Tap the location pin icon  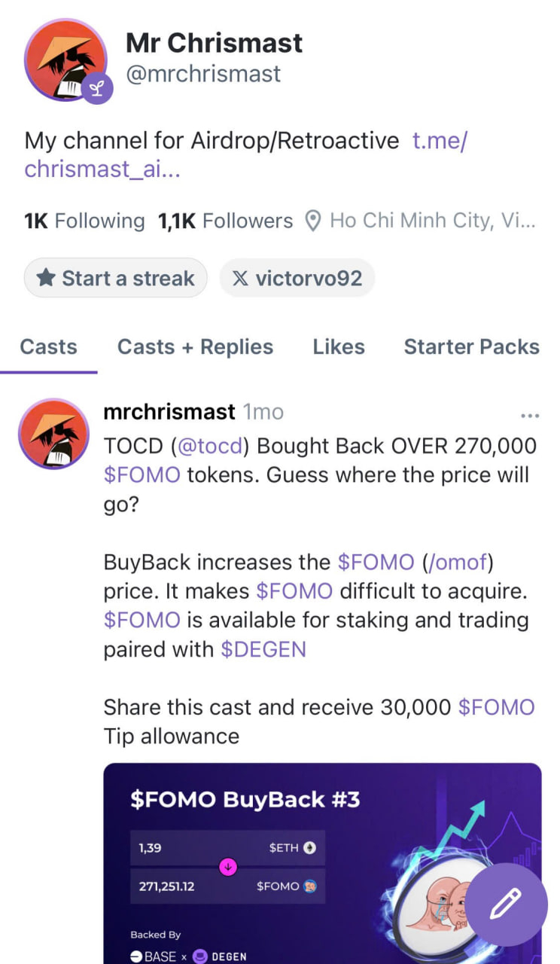click(x=312, y=221)
